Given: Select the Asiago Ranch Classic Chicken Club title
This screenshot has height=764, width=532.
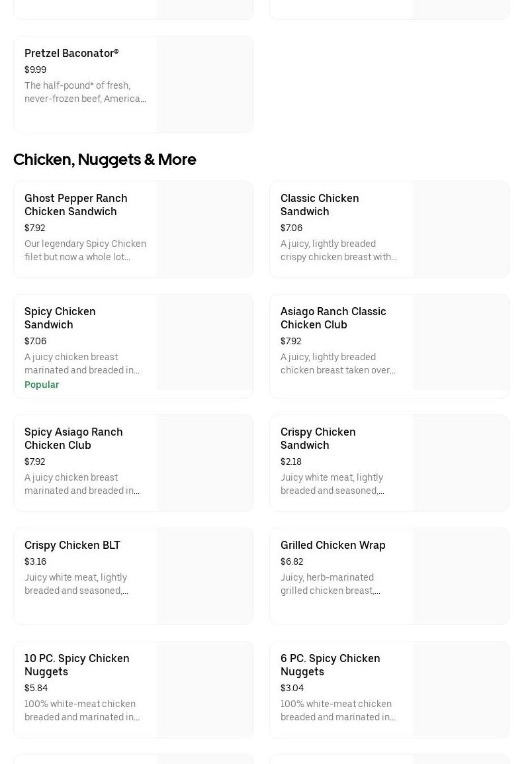Looking at the screenshot, I should pos(333,318).
